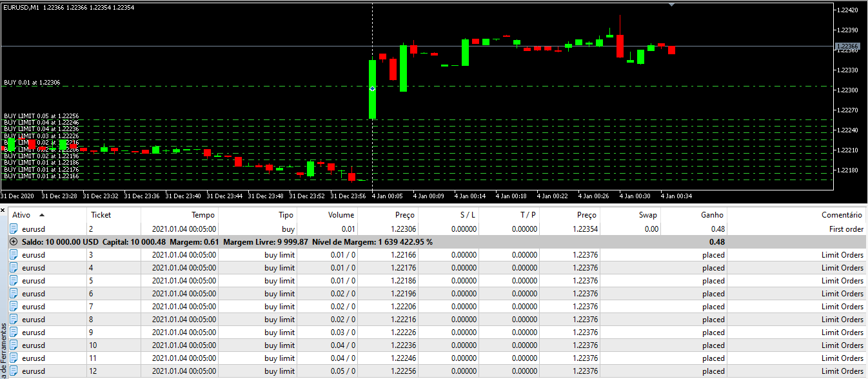Click 'Limit Orders' comment in ticket 11 row
Image resolution: width=868 pixels, height=379 pixels.
point(842,358)
